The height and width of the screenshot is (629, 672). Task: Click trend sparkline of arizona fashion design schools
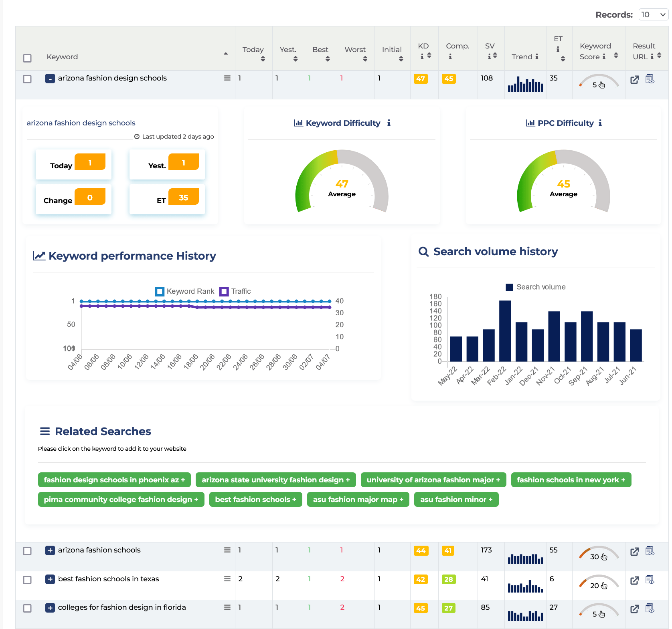[x=526, y=84]
